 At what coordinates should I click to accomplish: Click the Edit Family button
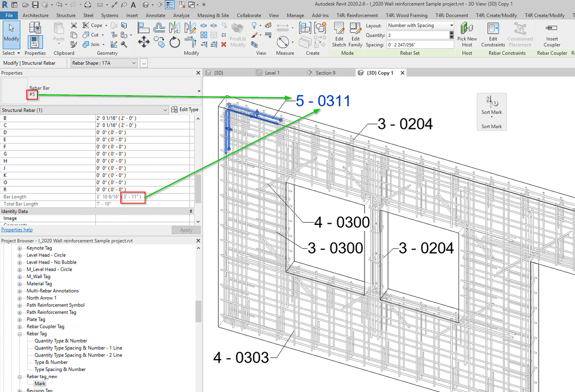(356, 34)
